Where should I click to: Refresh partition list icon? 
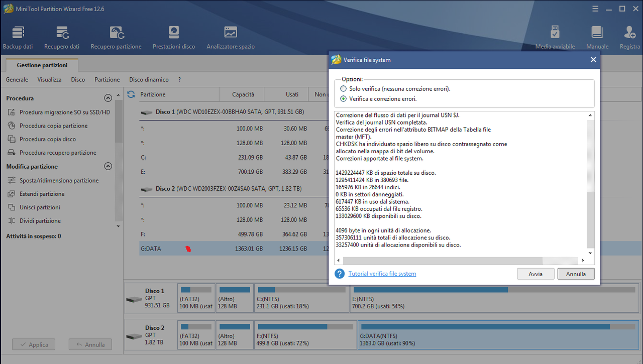131,94
